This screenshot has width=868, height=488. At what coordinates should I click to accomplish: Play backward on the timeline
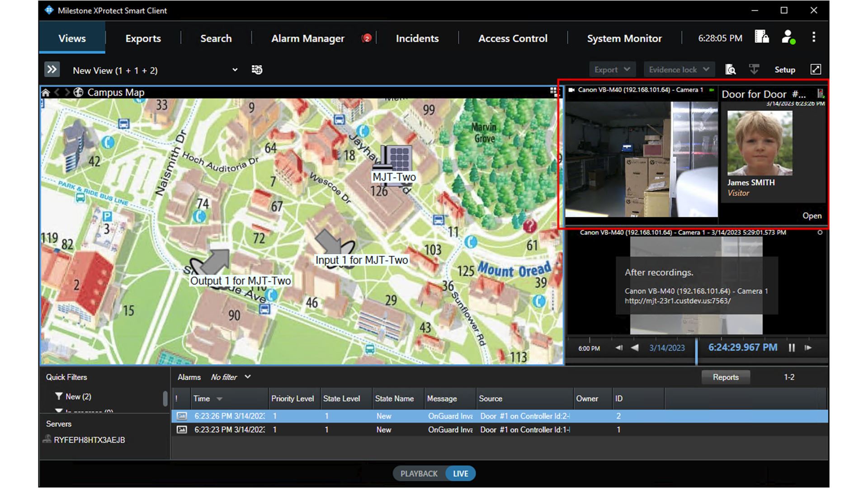tap(635, 348)
